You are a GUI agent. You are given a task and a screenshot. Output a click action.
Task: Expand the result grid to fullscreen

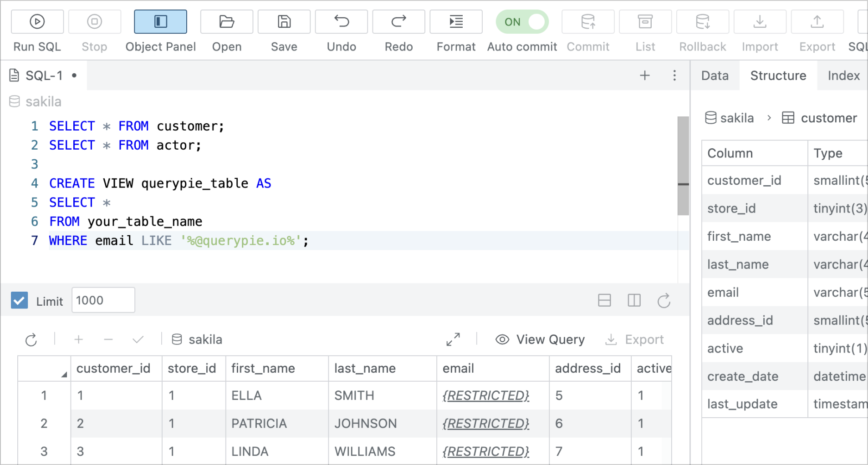pos(453,339)
